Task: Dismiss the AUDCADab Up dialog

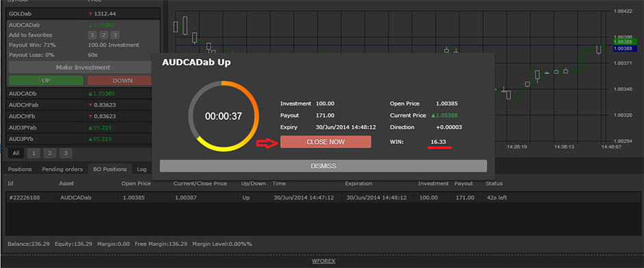Action: pyautogui.click(x=323, y=166)
